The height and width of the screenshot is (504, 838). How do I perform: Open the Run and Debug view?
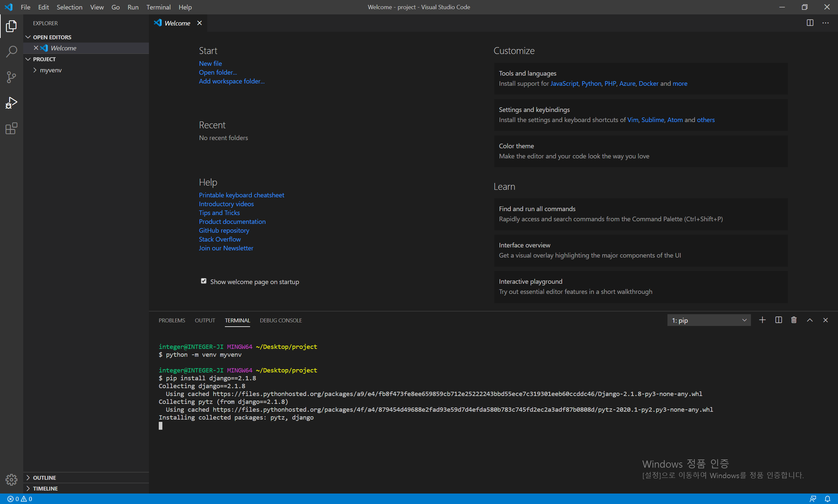[11, 102]
